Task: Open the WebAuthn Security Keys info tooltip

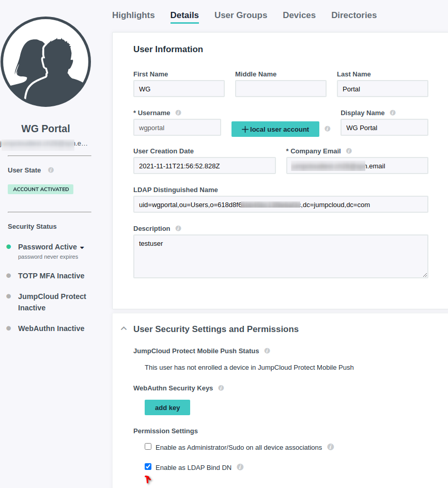Action: click(x=221, y=388)
